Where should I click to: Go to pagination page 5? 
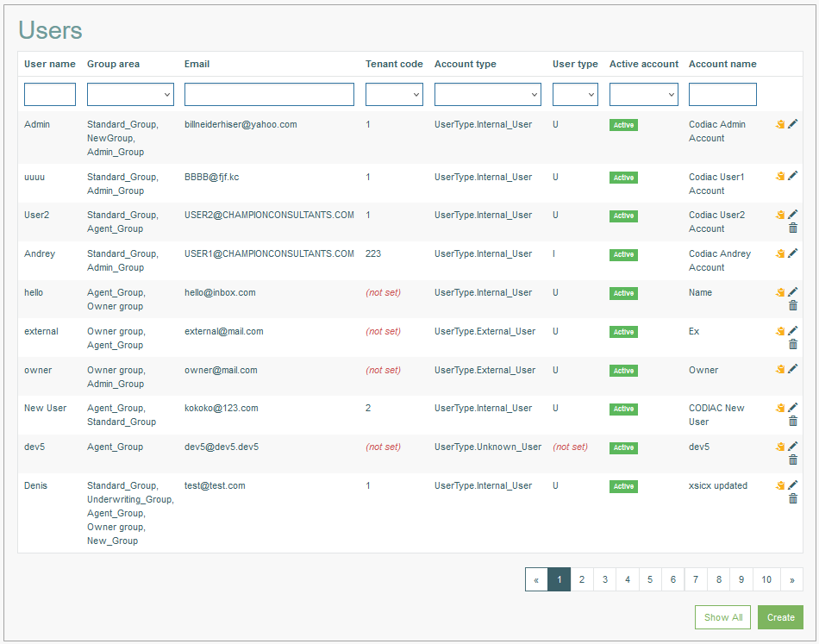pyautogui.click(x=650, y=579)
